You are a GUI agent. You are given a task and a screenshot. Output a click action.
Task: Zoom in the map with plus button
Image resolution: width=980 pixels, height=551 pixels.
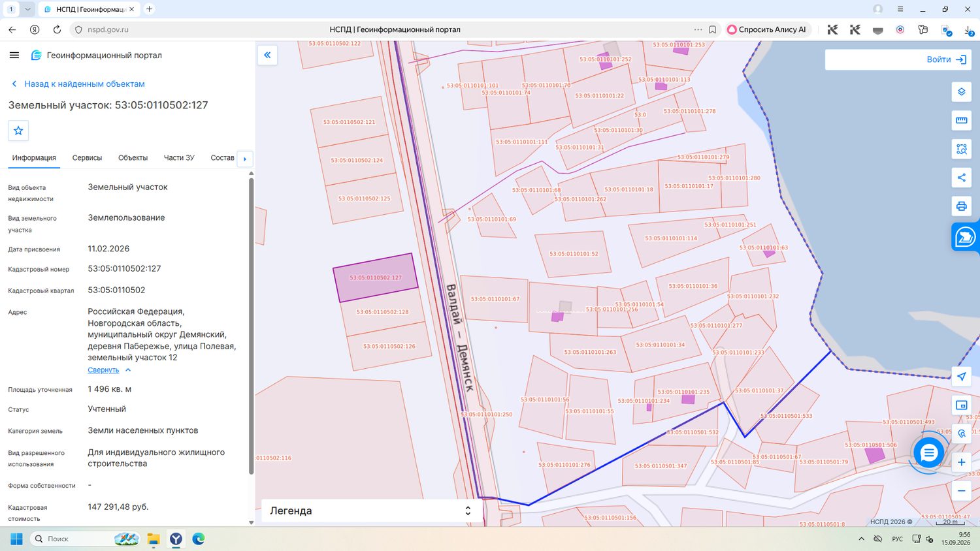click(x=961, y=462)
